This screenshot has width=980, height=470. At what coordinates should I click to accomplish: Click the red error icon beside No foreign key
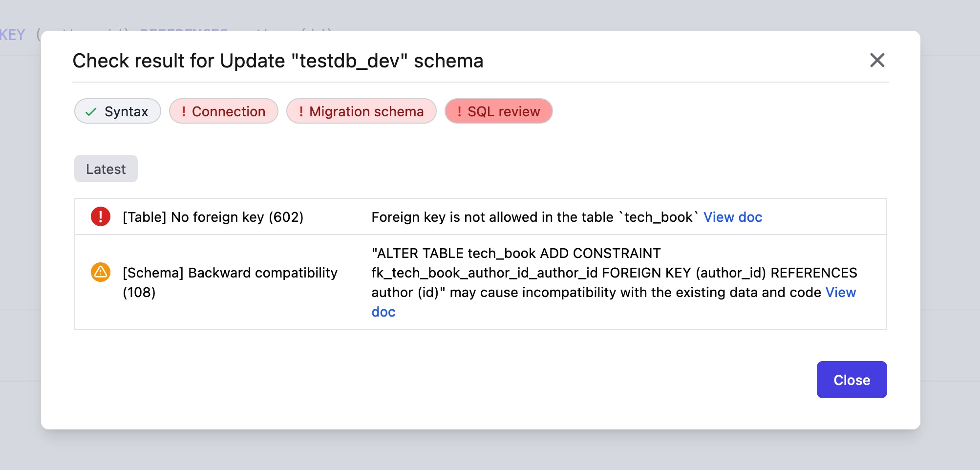101,216
